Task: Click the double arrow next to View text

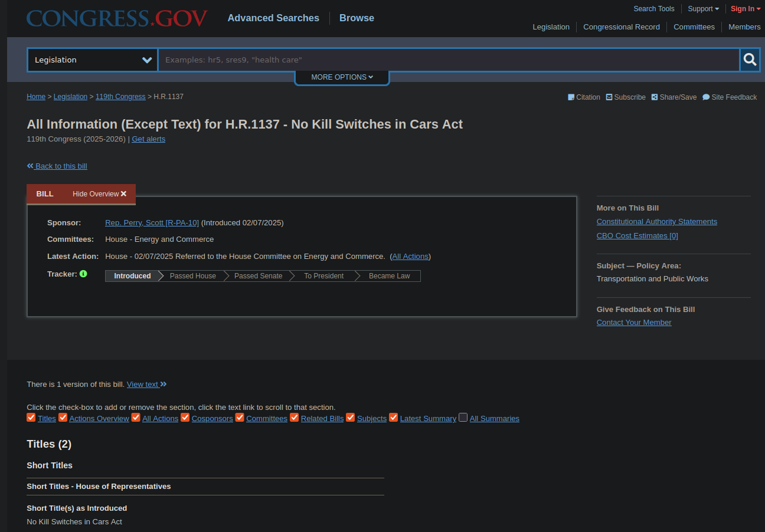Action: click(164, 384)
